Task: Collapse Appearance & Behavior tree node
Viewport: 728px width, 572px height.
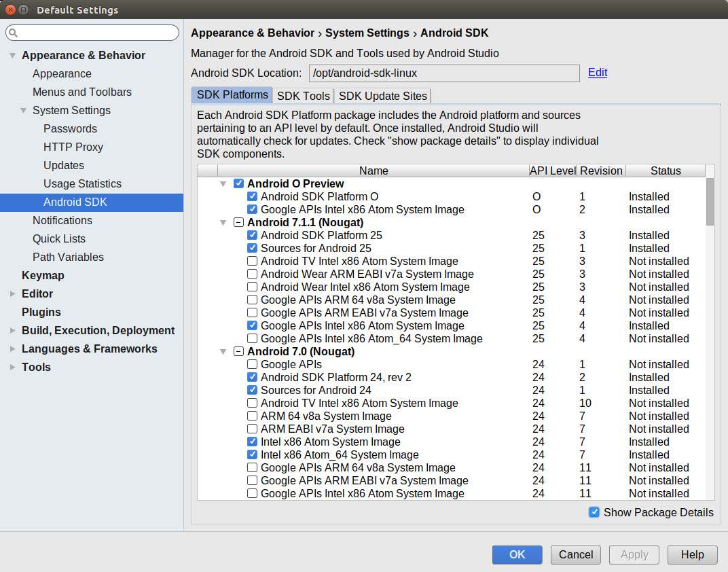Action: click(12, 55)
